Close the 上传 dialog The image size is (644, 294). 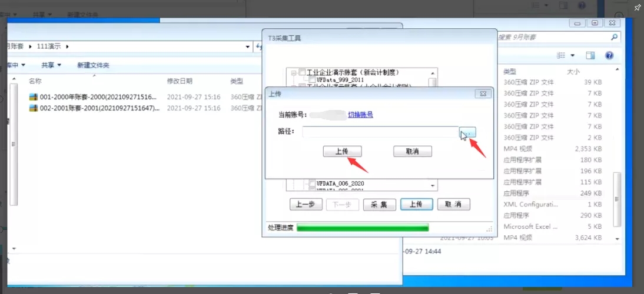click(483, 94)
